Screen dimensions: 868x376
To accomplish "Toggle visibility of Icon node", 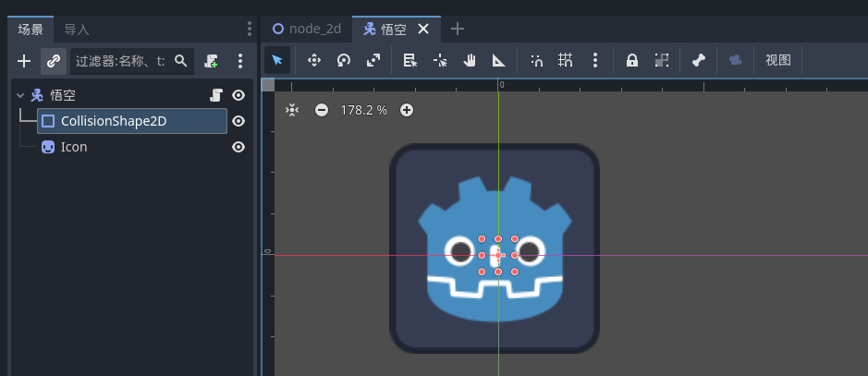I will [x=238, y=147].
